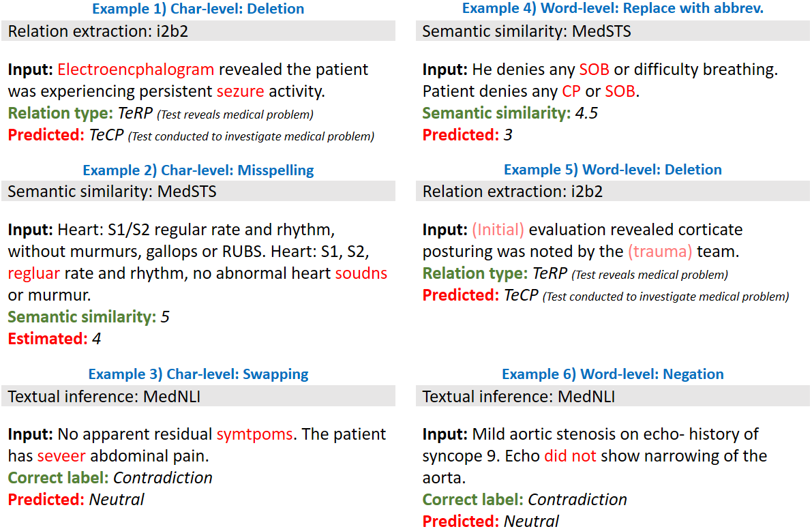Image resolution: width=812 pixels, height=529 pixels.
Task: Click the red abbreviation "CP"
Action: [571, 91]
